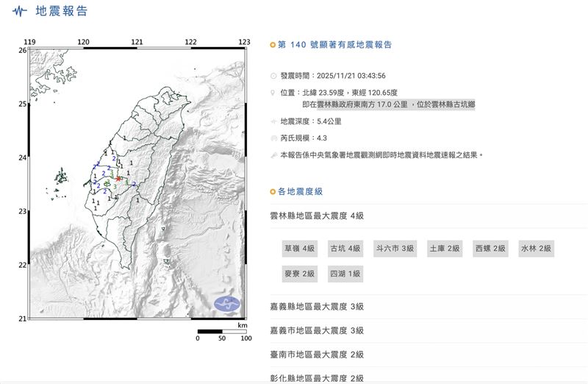
Task: Click the 土庫 2級 station tag
Action: [445, 249]
